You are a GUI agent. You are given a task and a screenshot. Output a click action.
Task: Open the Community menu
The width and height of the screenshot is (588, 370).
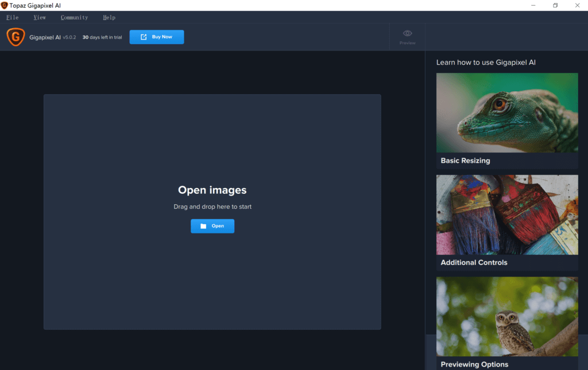click(x=73, y=17)
